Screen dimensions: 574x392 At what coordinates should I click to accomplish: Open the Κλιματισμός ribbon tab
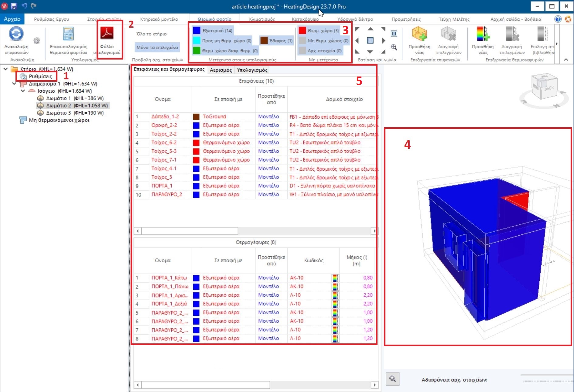(262, 19)
